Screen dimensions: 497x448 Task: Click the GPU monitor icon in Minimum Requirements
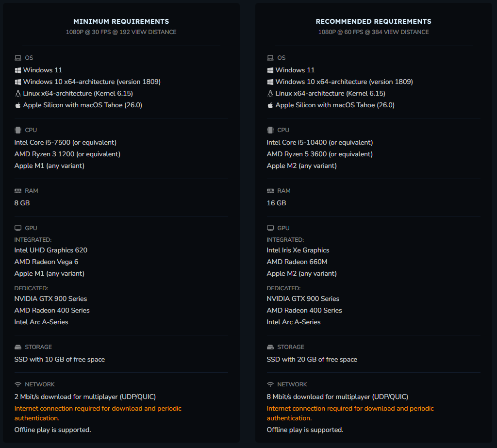(x=18, y=228)
